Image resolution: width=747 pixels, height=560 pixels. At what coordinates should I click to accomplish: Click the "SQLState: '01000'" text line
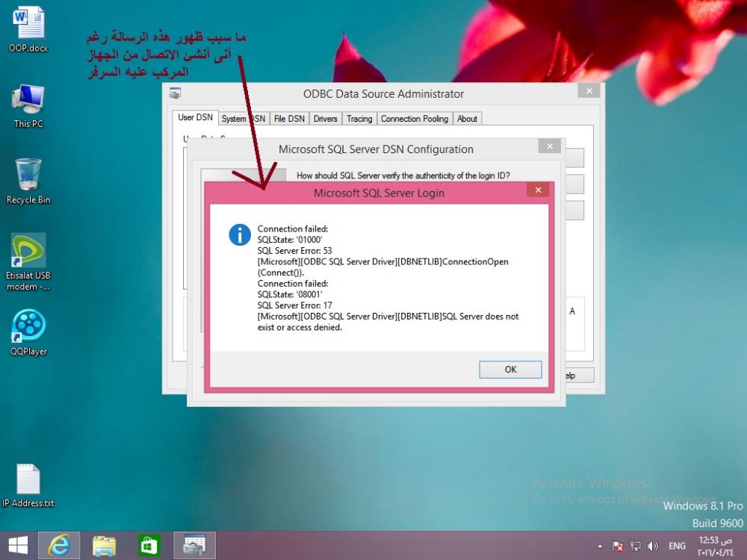pyautogui.click(x=290, y=240)
